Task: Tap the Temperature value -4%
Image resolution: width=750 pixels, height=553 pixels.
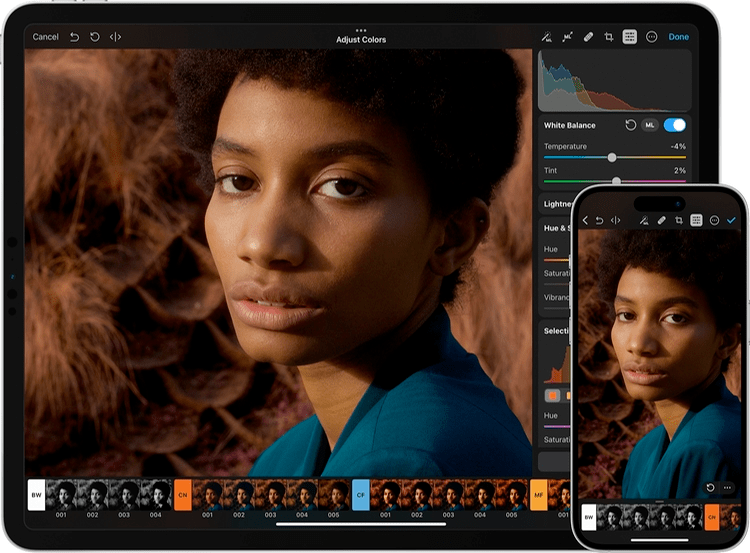Action: pyautogui.click(x=678, y=146)
